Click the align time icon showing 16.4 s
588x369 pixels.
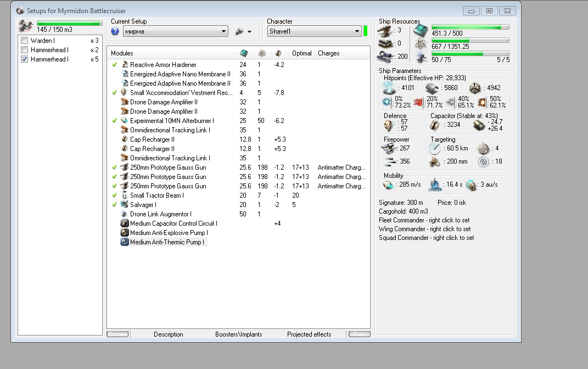435,185
